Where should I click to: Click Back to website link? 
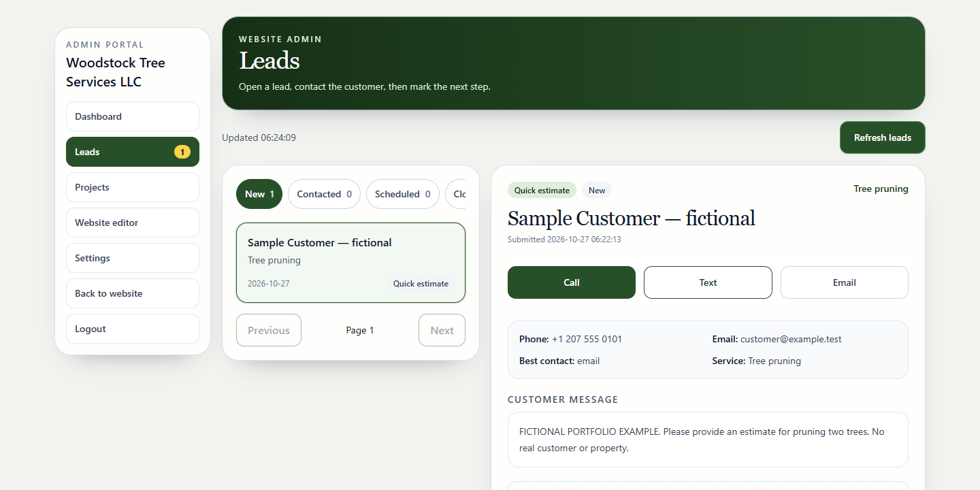133,293
